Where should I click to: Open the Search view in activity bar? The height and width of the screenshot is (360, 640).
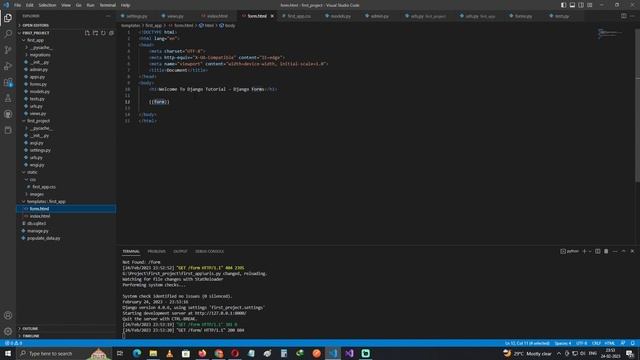(x=8, y=33)
